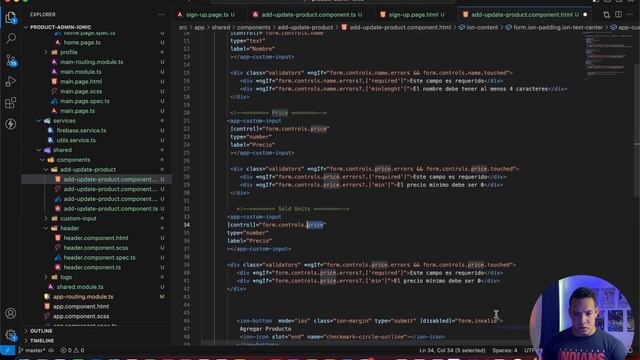Collapse the components folder

tap(42, 160)
